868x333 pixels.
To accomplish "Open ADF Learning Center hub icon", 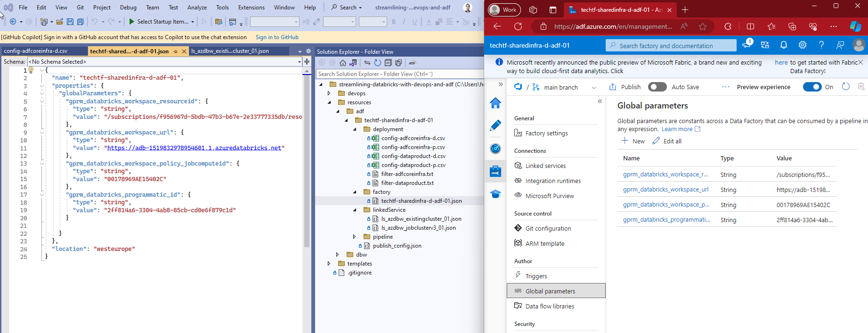I will (495, 194).
